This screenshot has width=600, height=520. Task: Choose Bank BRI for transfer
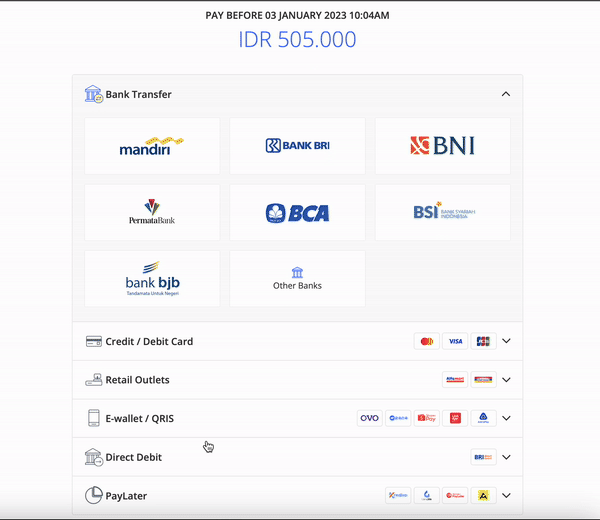click(x=297, y=146)
